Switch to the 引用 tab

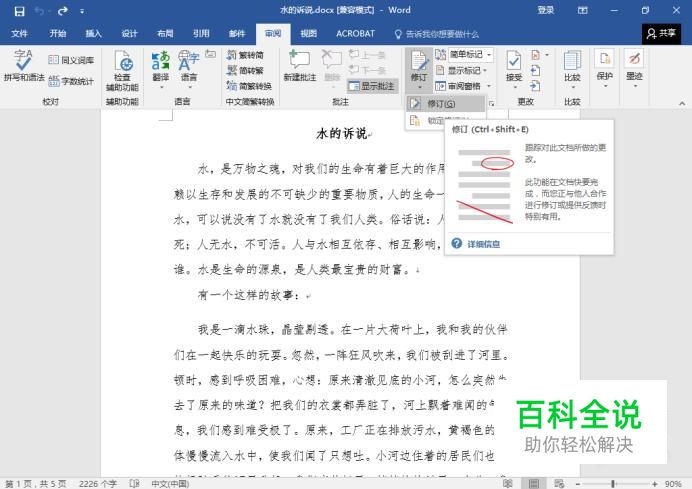tap(201, 34)
